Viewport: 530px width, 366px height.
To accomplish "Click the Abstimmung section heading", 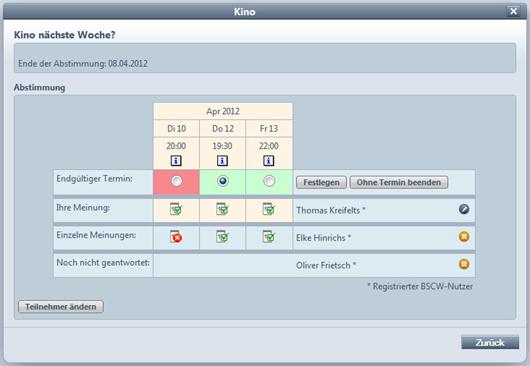I will click(x=40, y=88).
